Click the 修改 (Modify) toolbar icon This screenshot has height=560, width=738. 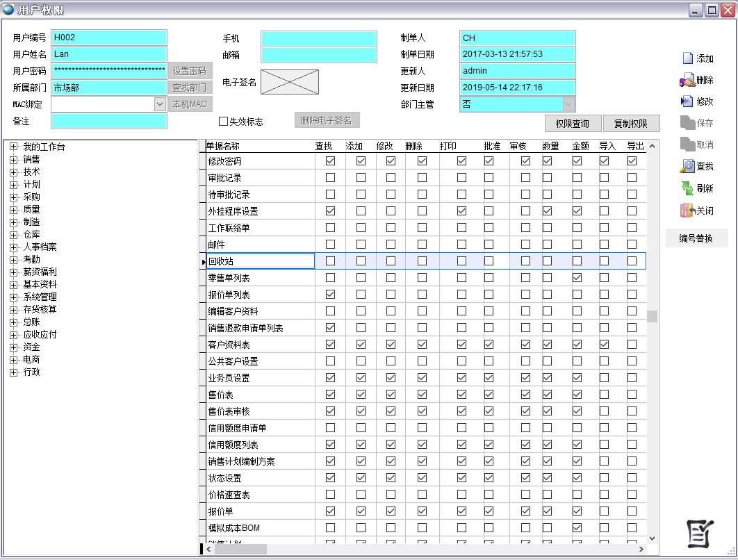pos(687,101)
